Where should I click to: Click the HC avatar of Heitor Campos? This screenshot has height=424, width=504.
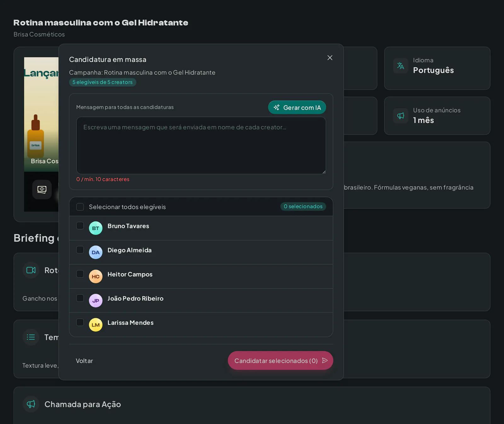96,276
